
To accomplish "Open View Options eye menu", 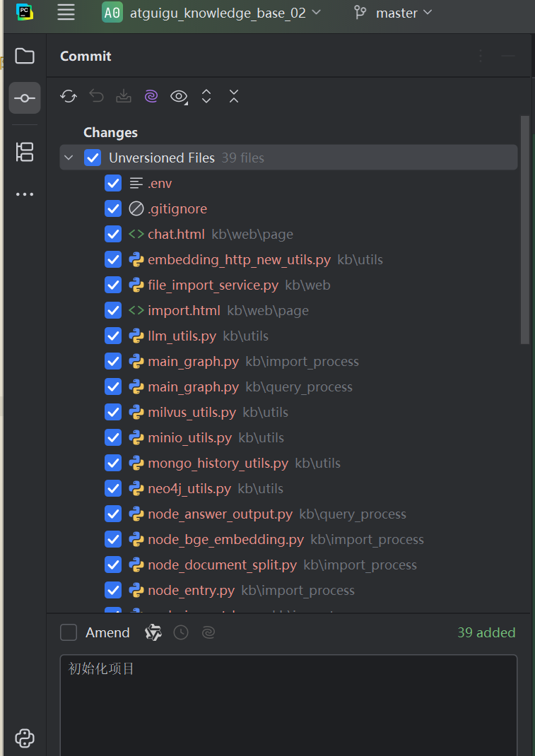I will coord(179,96).
